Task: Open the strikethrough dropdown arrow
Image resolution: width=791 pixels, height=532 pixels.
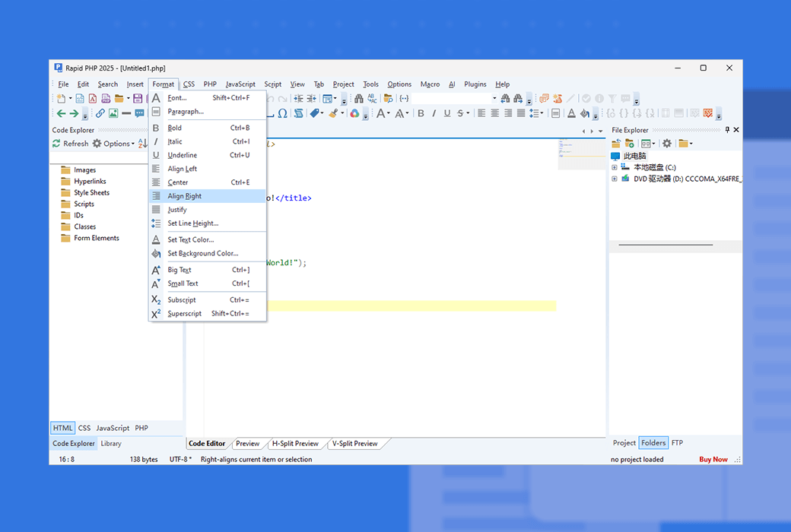Action: (469, 113)
